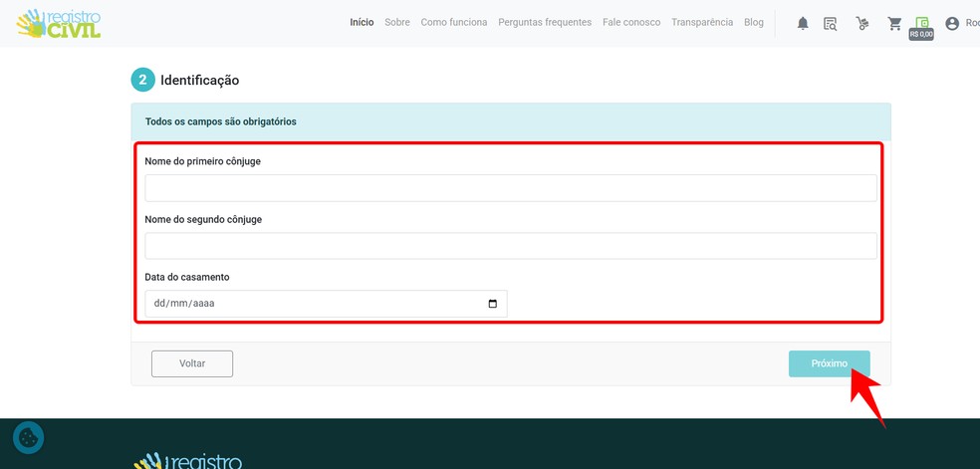Open Transparência in the menu

pos(702,23)
